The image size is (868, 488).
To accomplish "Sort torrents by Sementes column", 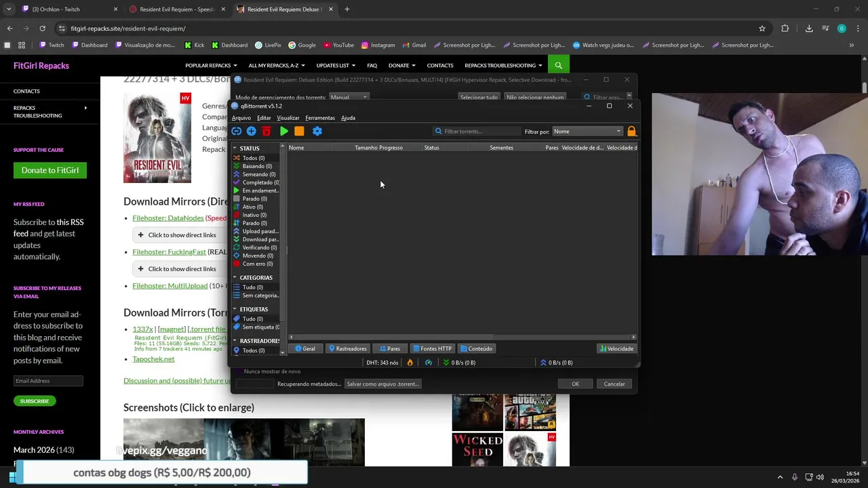I will pyautogui.click(x=502, y=148).
